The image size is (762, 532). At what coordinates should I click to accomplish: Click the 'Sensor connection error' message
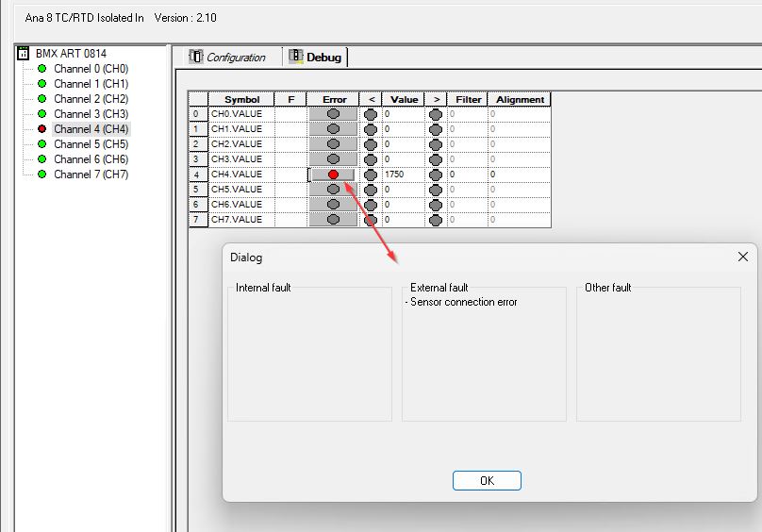point(463,302)
